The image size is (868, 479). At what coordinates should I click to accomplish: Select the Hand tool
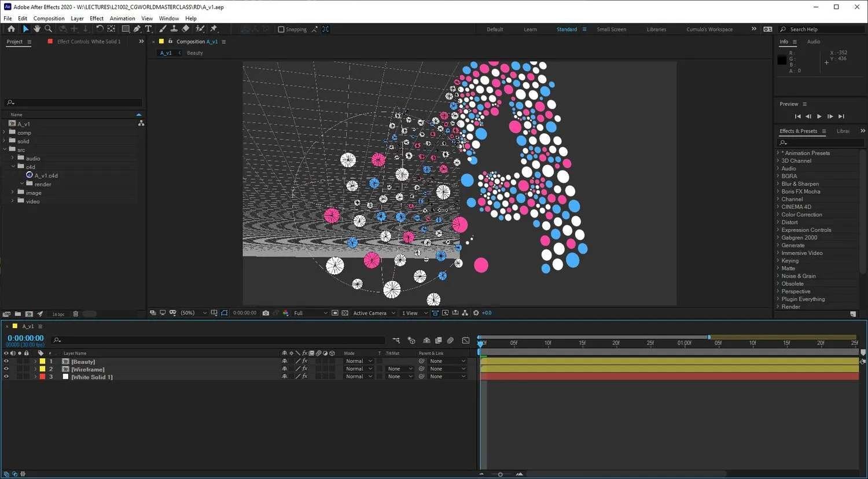(x=37, y=29)
